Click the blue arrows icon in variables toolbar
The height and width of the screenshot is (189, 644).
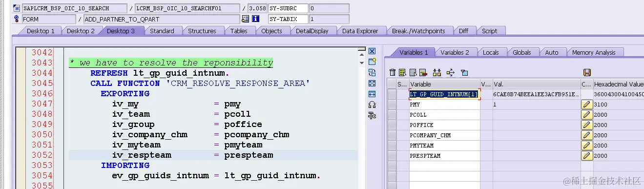point(451,73)
